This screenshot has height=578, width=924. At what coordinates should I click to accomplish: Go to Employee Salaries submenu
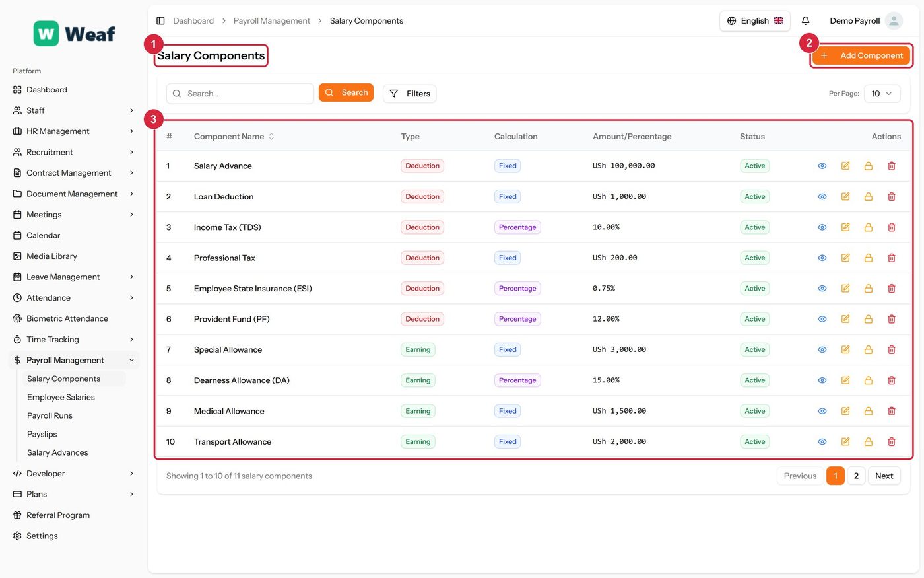pyautogui.click(x=73, y=397)
